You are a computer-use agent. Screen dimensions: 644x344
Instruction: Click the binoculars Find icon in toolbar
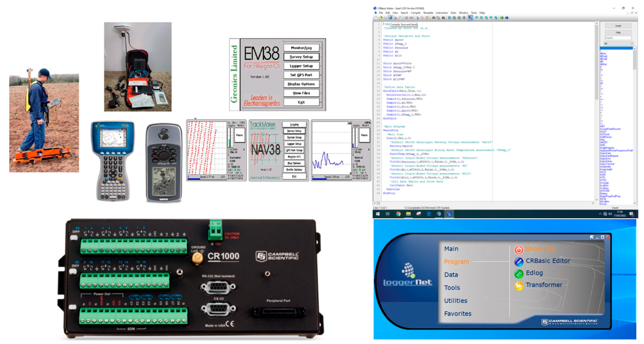pyautogui.click(x=434, y=18)
